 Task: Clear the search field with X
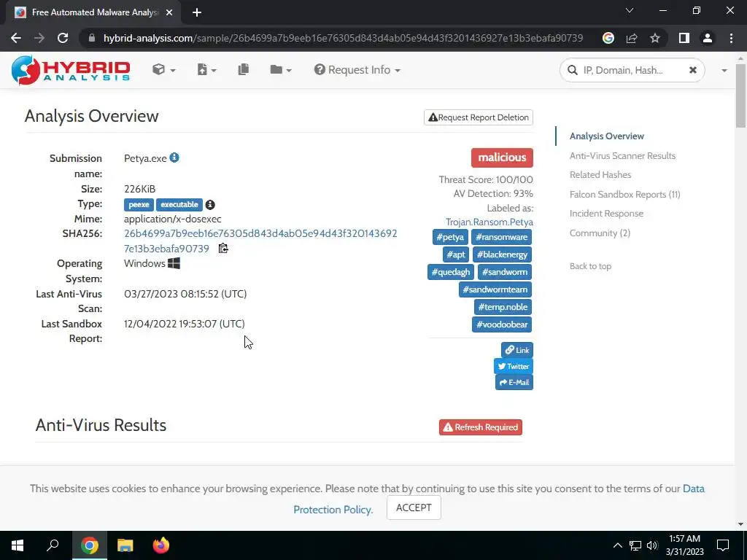pyautogui.click(x=693, y=70)
